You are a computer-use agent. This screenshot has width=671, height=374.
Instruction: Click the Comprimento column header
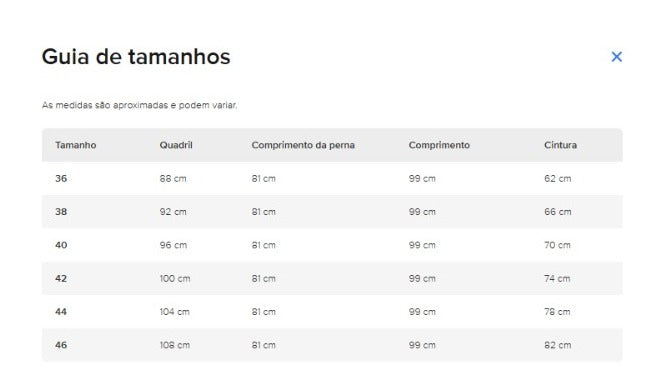439,145
